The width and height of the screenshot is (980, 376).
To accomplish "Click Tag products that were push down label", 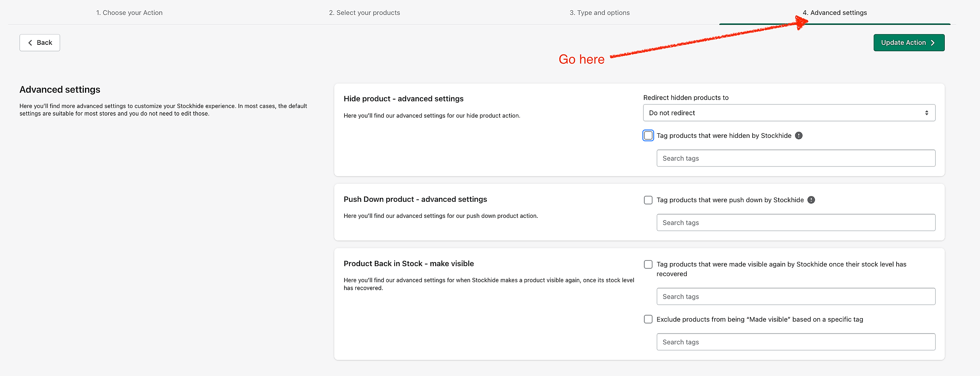I will [x=730, y=200].
